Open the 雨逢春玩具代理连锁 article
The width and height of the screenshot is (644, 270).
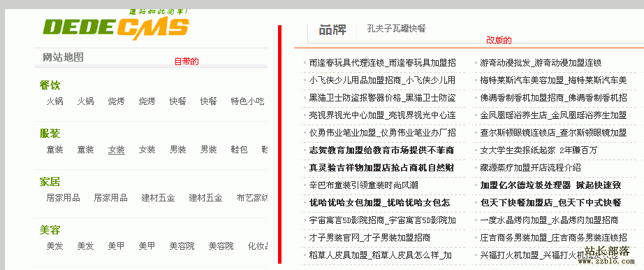coord(382,63)
